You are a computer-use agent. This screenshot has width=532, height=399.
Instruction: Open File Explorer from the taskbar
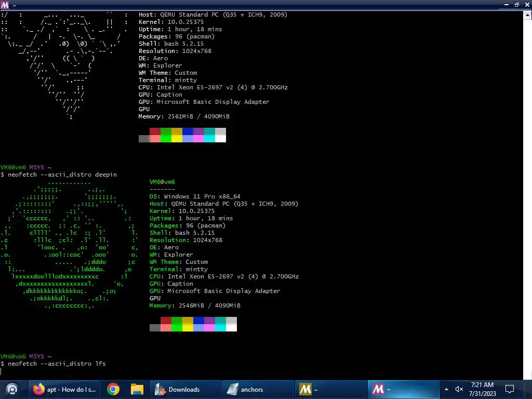click(137, 389)
